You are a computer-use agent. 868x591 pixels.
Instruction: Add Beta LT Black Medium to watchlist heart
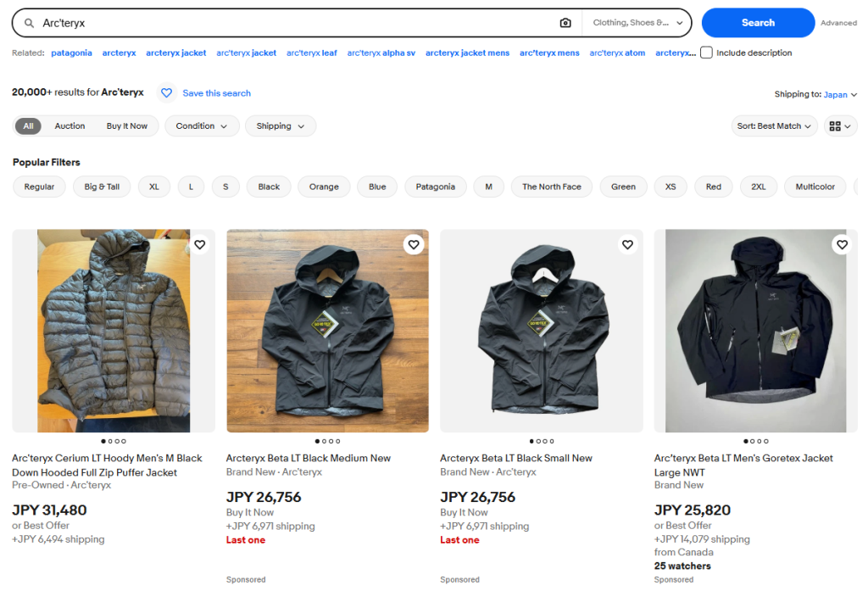pos(414,244)
